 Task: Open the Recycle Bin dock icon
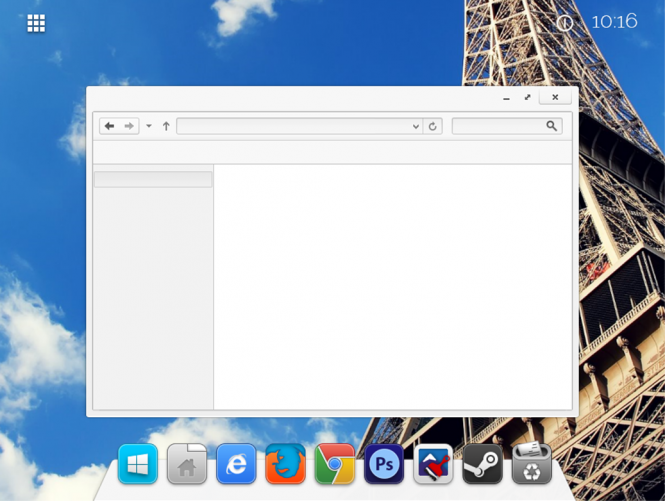pyautogui.click(x=532, y=463)
